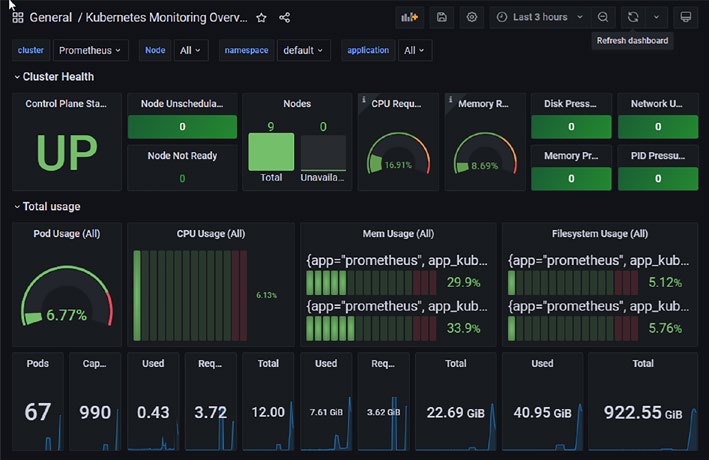Open dashboard settings gear icon
Image resolution: width=709 pixels, height=460 pixels.
pyautogui.click(x=472, y=18)
